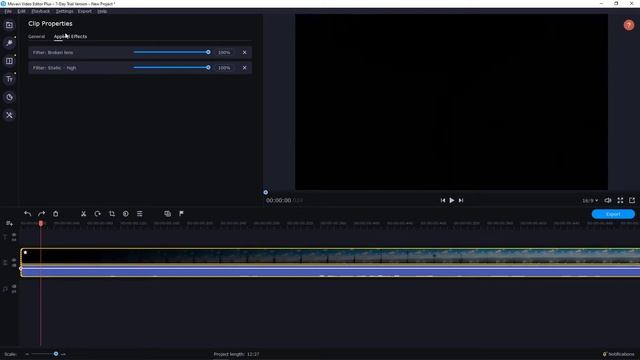The height and width of the screenshot is (360, 640).
Task: Open the 16:9 aspect ratio dropdown
Action: pyautogui.click(x=590, y=200)
